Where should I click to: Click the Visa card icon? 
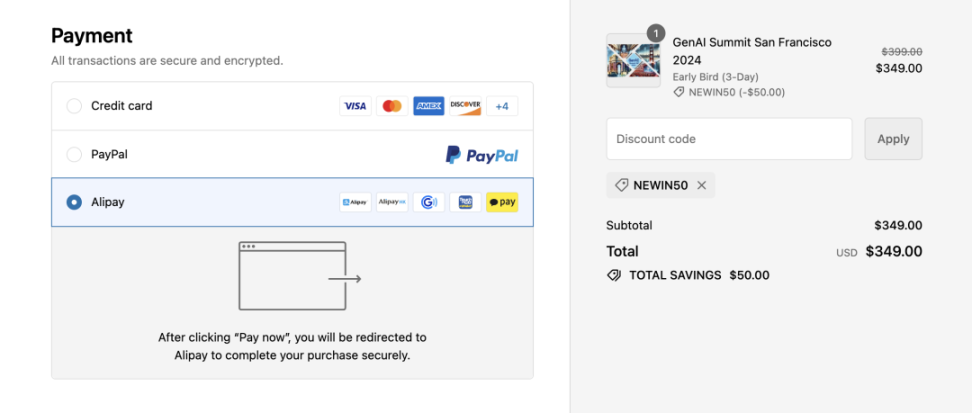355,106
